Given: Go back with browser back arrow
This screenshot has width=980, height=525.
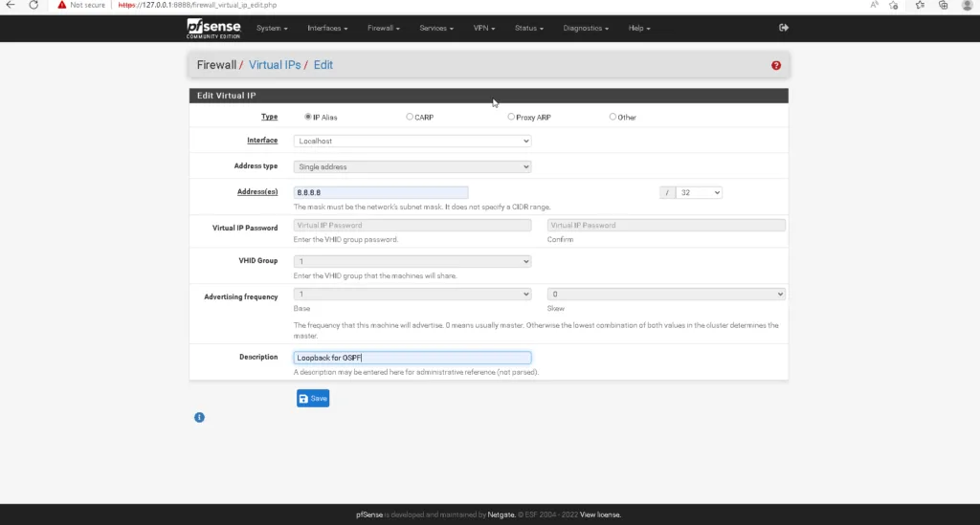Looking at the screenshot, I should [x=11, y=5].
